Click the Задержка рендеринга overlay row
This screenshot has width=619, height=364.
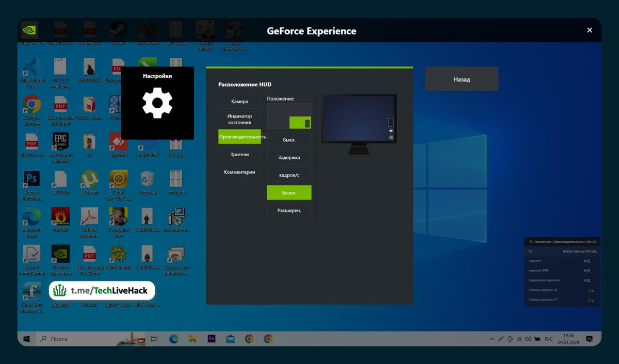(x=562, y=280)
